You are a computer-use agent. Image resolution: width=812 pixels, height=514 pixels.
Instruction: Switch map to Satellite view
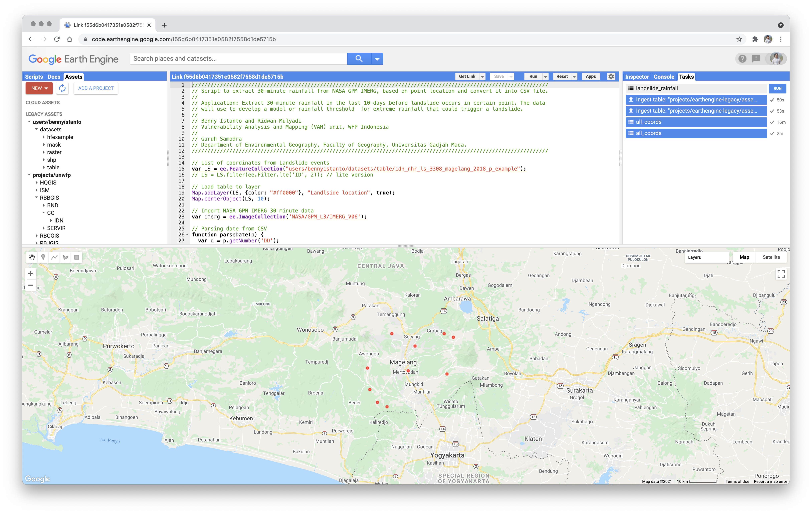point(771,257)
